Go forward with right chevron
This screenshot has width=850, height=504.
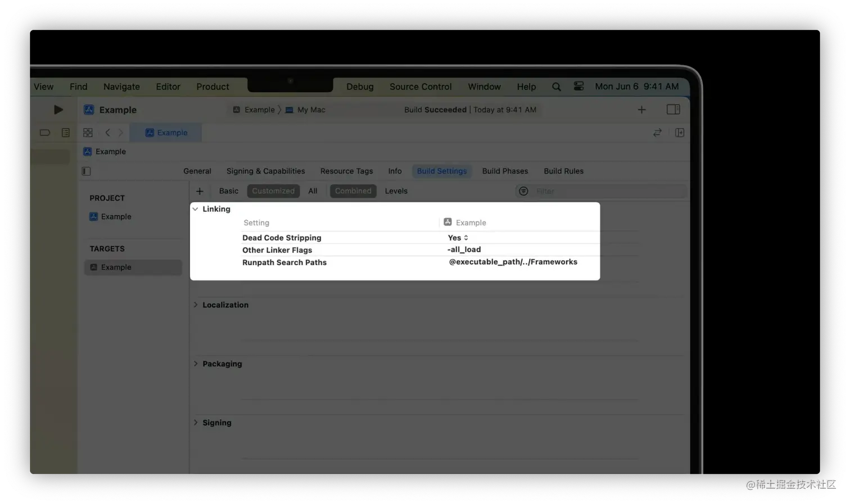click(x=120, y=133)
